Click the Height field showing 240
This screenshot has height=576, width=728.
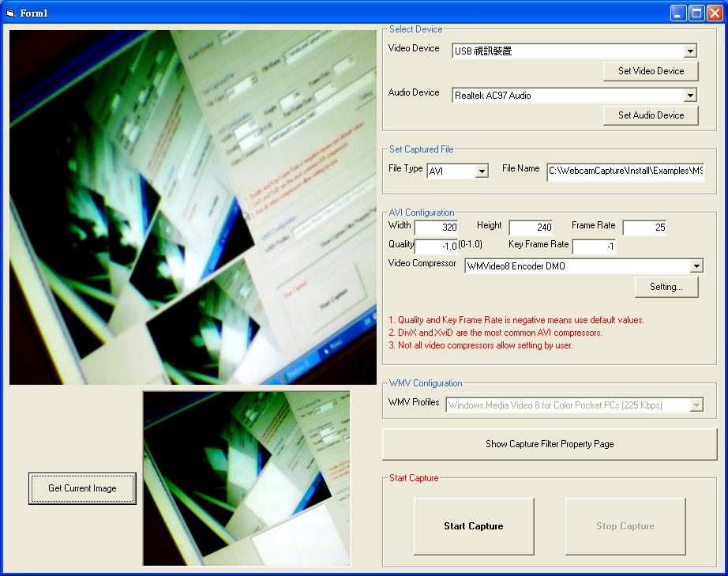(531, 227)
